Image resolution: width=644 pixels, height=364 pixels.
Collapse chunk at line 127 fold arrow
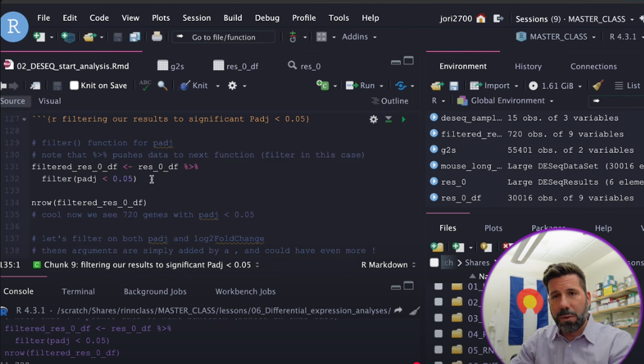click(x=24, y=120)
